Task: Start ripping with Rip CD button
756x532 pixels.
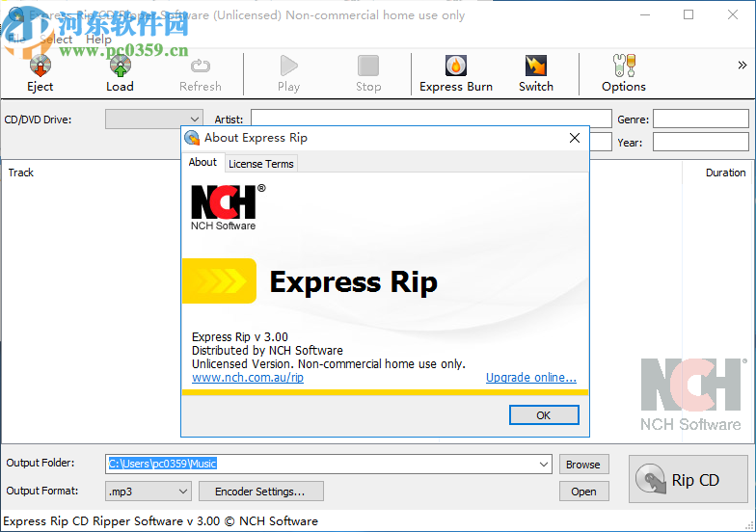Action: tap(688, 480)
